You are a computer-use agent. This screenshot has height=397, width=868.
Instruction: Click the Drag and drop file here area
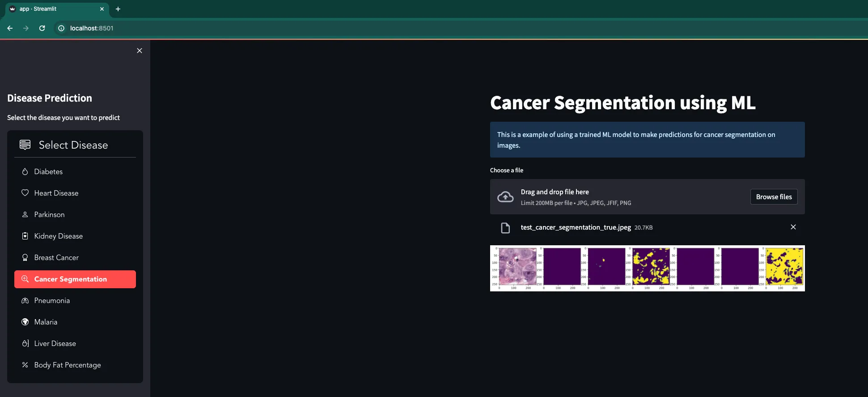pos(647,197)
